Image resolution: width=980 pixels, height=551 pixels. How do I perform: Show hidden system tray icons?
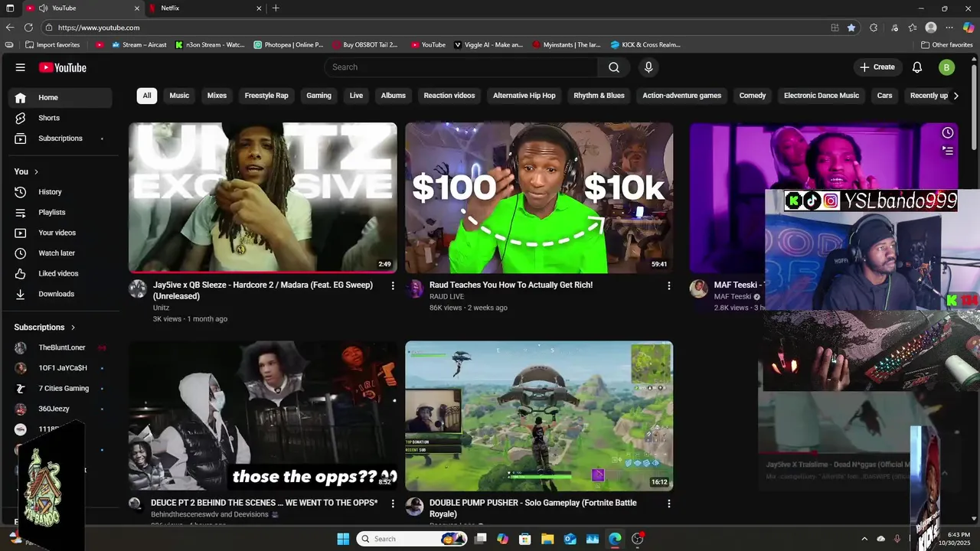coord(864,539)
